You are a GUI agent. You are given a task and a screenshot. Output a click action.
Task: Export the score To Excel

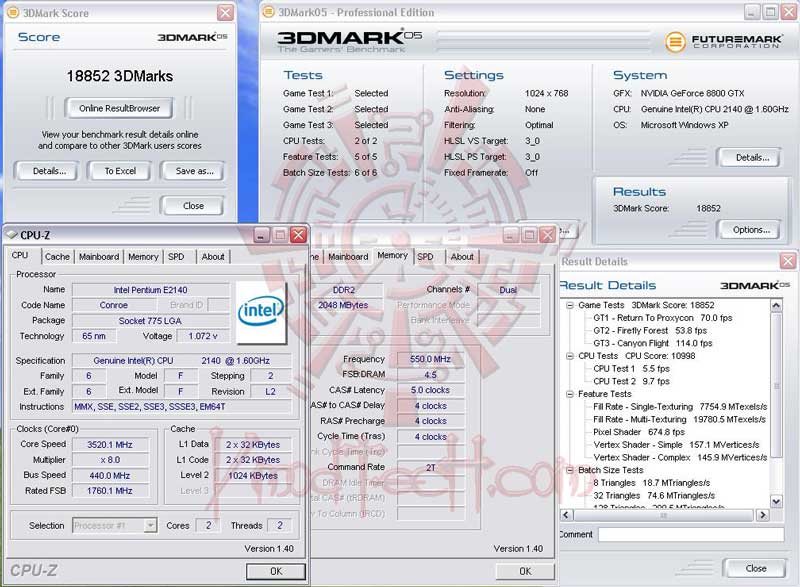[120, 171]
